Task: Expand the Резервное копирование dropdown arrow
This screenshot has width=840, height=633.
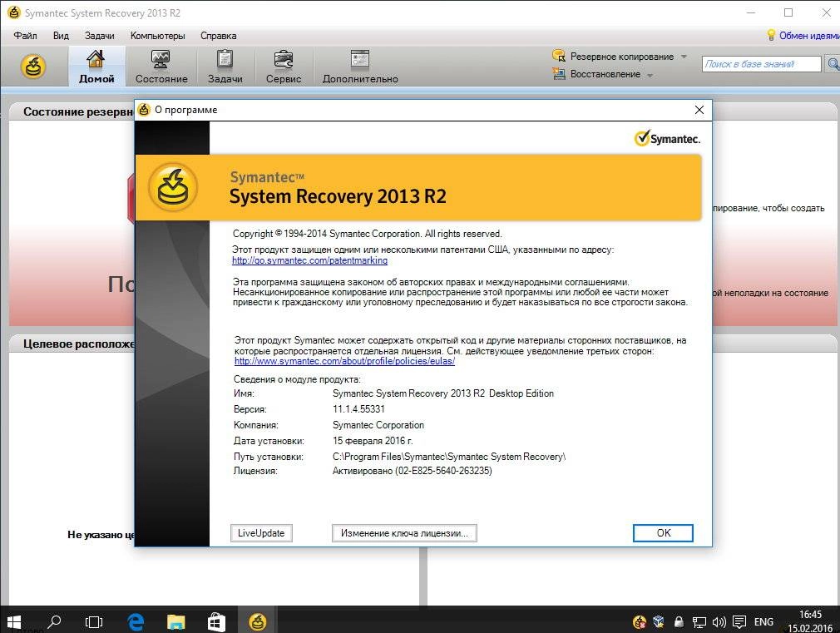Action: coord(684,57)
